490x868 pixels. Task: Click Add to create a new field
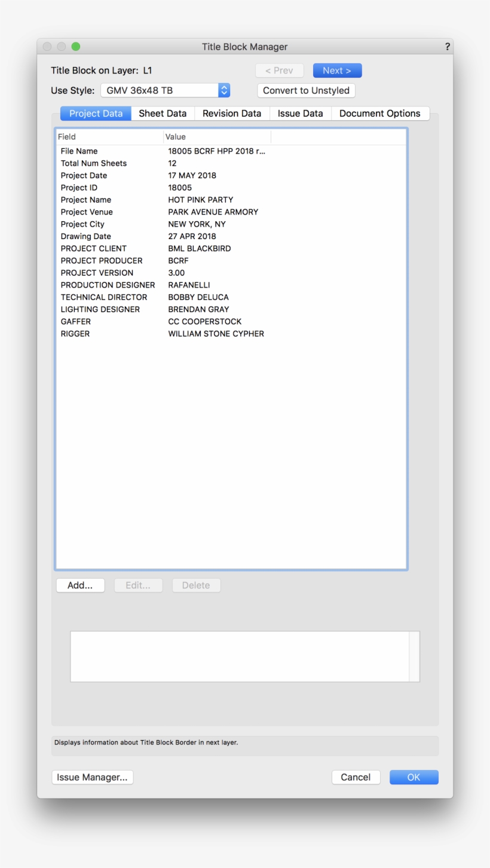[x=80, y=585]
